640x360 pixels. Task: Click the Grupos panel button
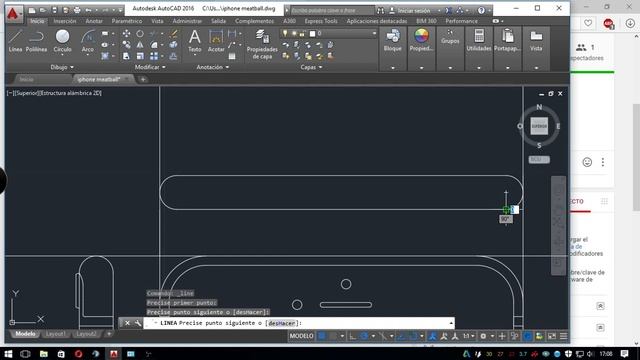point(450,37)
